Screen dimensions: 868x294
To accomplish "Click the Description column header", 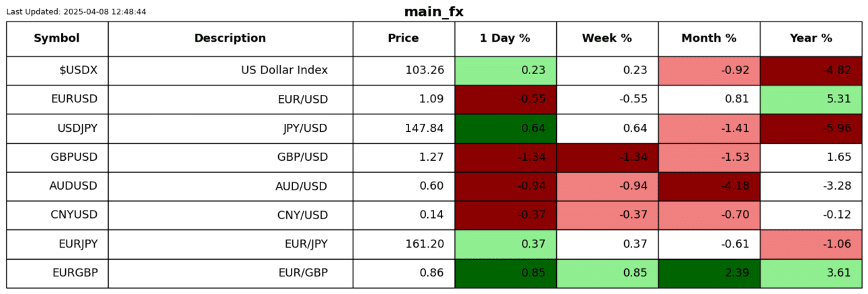I will 230,38.
